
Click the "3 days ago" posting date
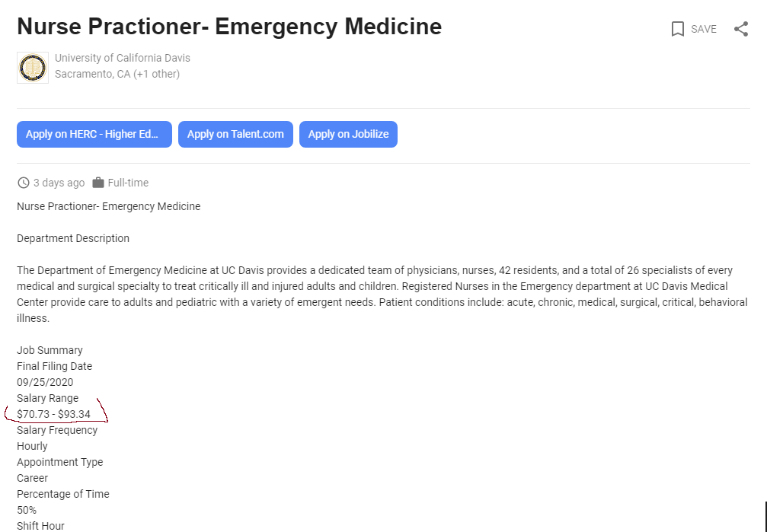59,183
